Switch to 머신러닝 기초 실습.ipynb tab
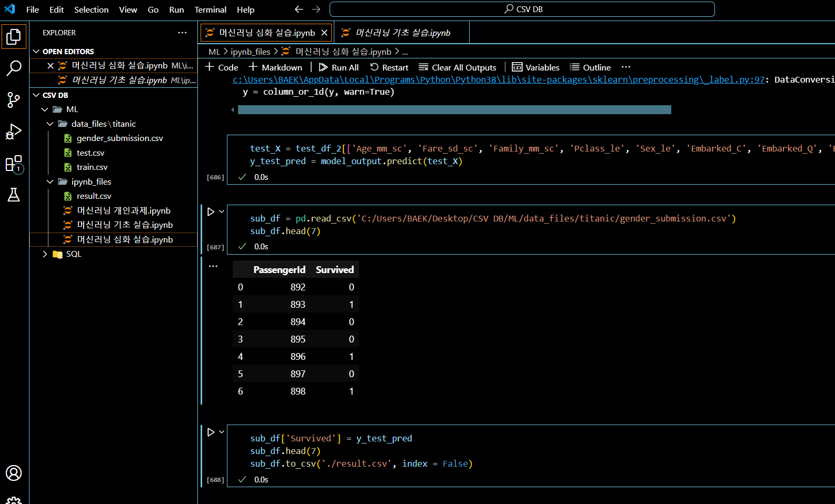Screen dimensions: 835x504 pos(403,33)
